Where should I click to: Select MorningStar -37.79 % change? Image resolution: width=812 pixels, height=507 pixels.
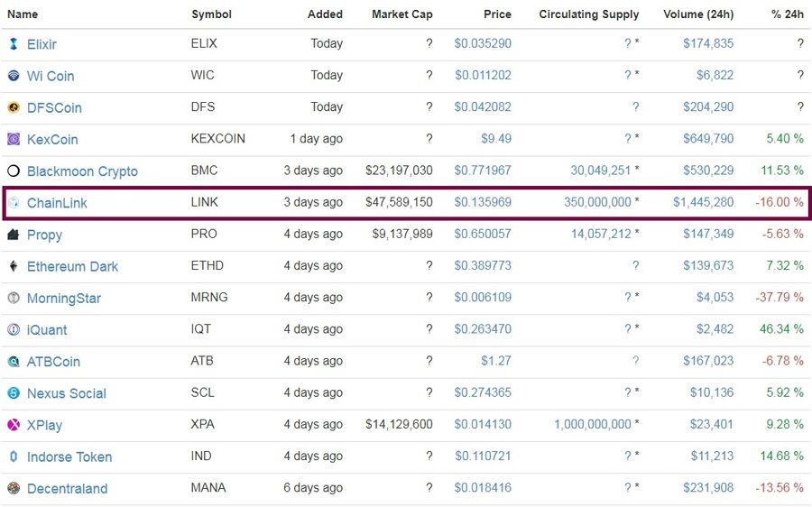780,298
